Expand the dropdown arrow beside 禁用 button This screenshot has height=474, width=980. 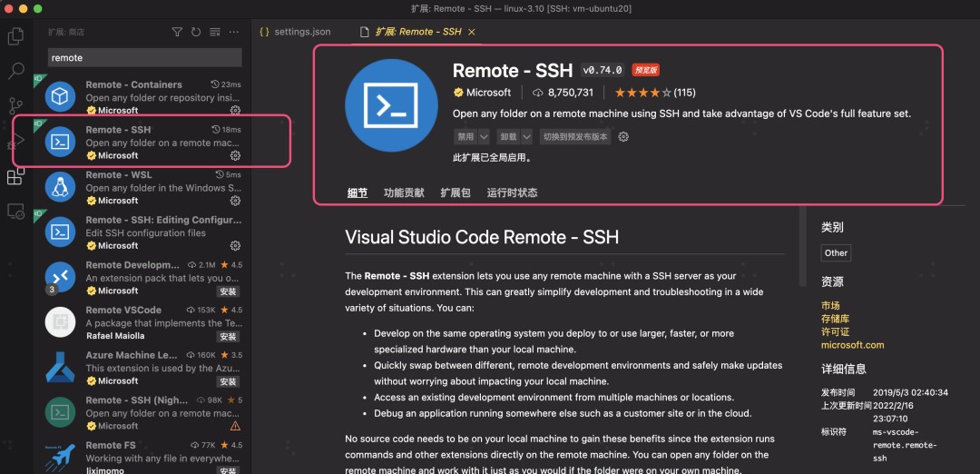click(484, 137)
